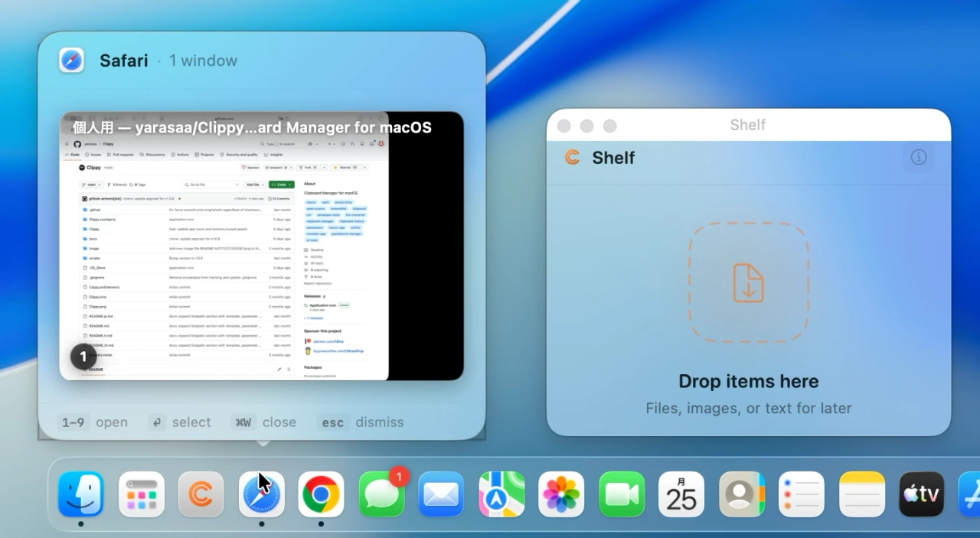Start FaceTime from the Dock
The width and height of the screenshot is (980, 538).
[622, 494]
